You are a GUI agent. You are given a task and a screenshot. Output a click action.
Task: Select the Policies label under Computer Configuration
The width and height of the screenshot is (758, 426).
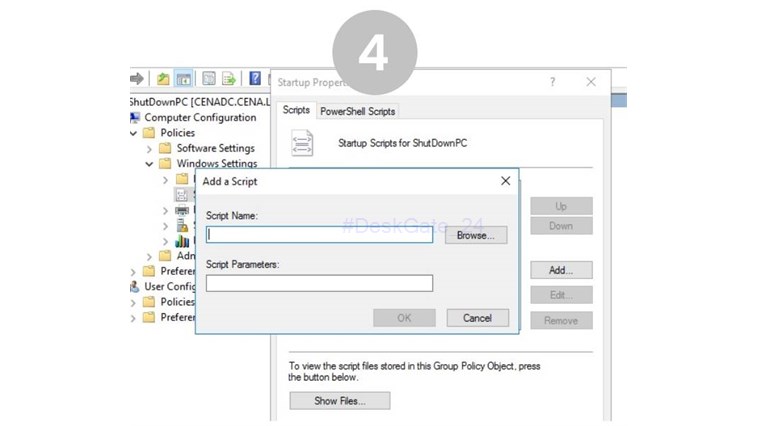click(x=177, y=132)
